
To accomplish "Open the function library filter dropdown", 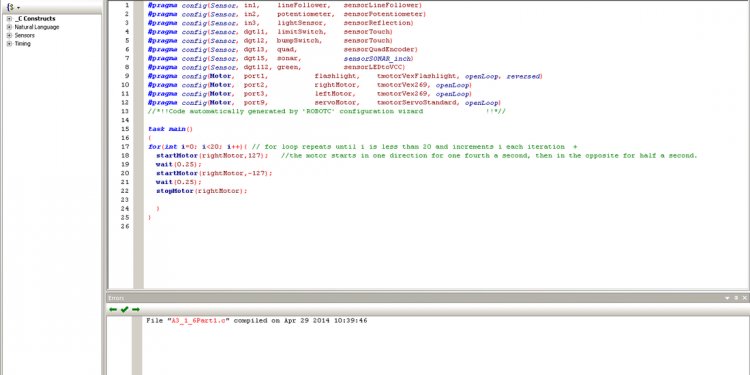I will 13,7.
